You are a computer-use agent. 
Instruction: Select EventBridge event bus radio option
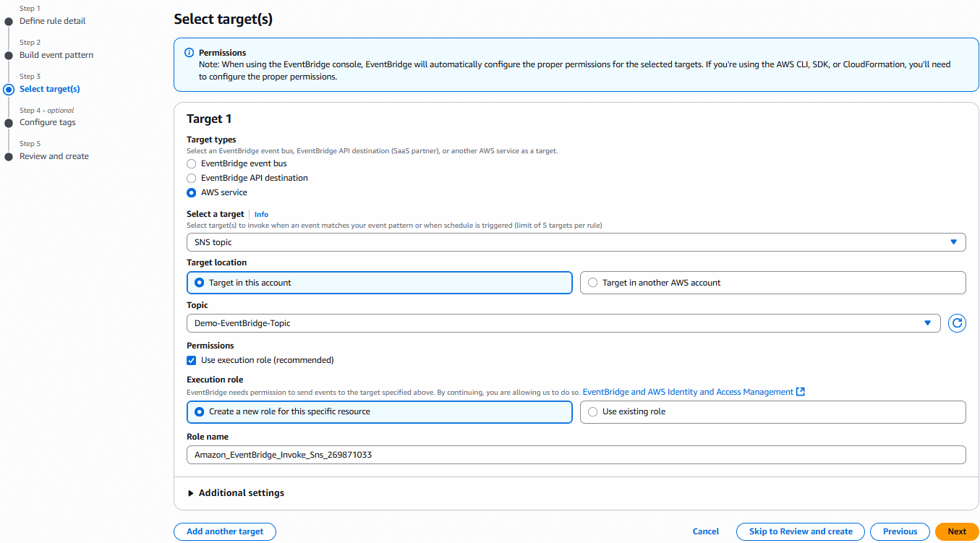(x=192, y=163)
